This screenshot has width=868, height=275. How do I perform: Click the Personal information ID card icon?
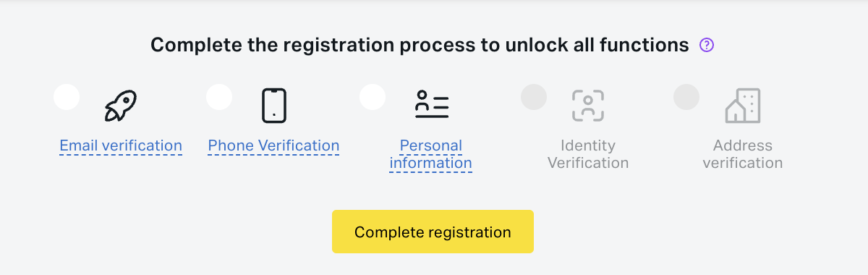(432, 105)
